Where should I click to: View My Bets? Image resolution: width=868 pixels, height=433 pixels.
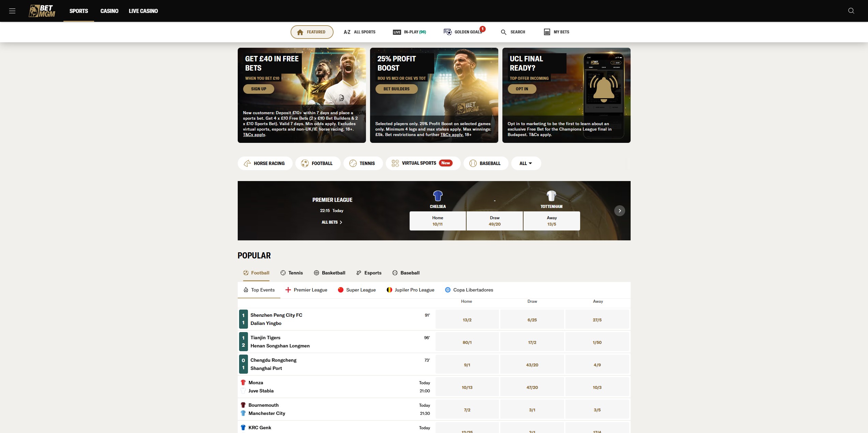click(557, 32)
